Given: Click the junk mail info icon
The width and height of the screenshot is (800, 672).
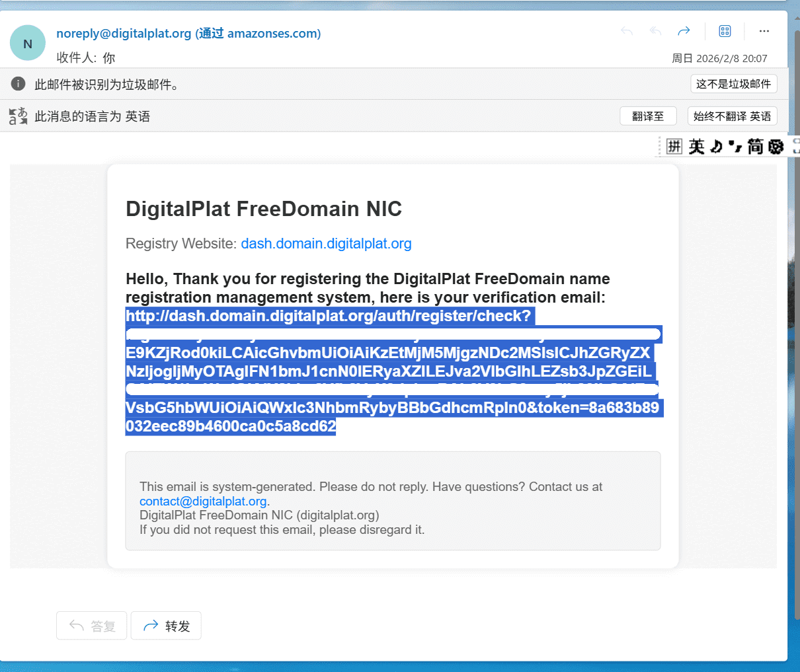Looking at the screenshot, I should [19, 84].
